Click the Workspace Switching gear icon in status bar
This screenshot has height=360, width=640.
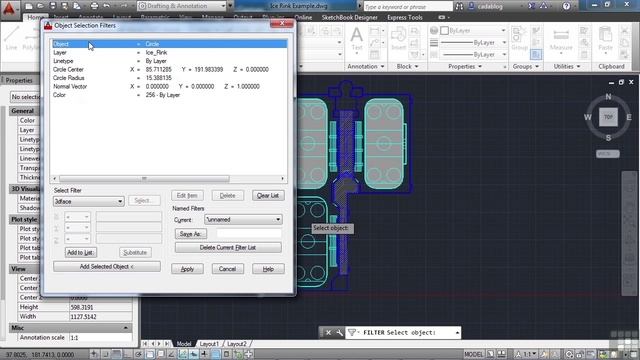(569, 354)
